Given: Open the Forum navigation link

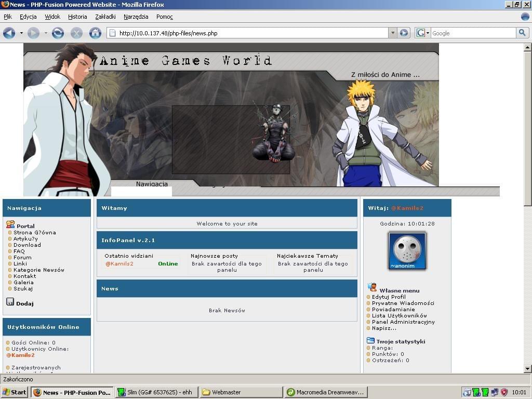Looking at the screenshot, I should pos(22,257).
